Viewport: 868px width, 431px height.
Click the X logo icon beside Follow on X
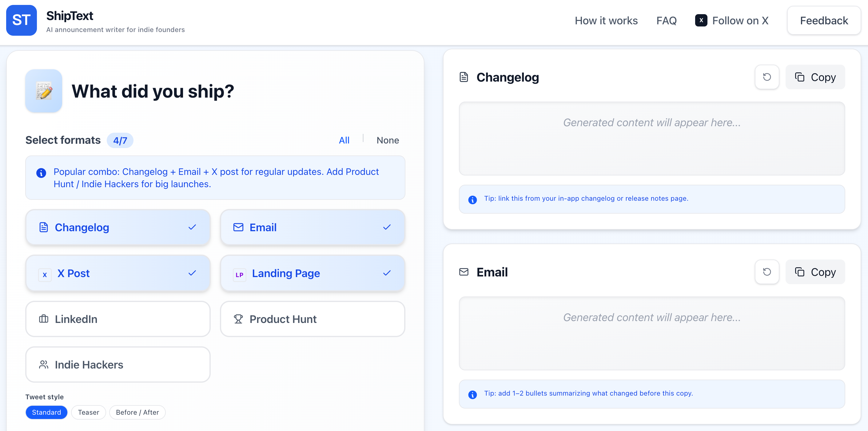(x=701, y=20)
